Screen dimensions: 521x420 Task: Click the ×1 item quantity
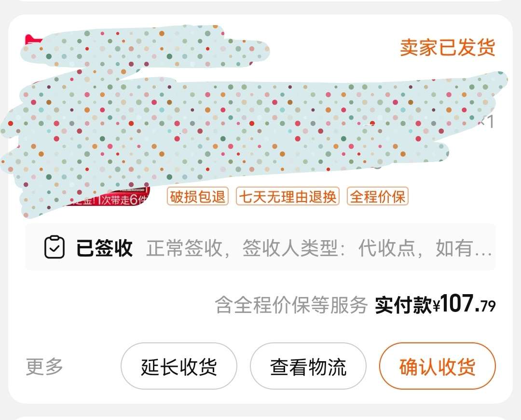[487, 122]
